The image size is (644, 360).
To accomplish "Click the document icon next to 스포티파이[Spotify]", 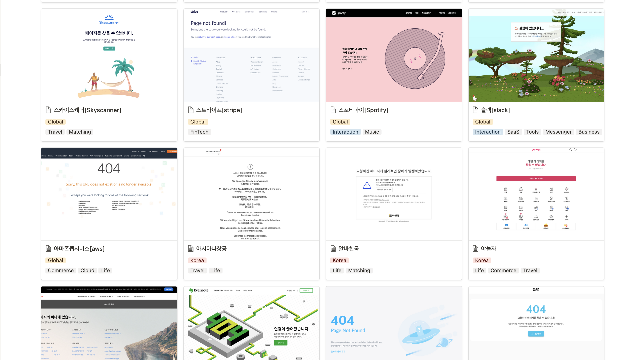I will point(333,110).
